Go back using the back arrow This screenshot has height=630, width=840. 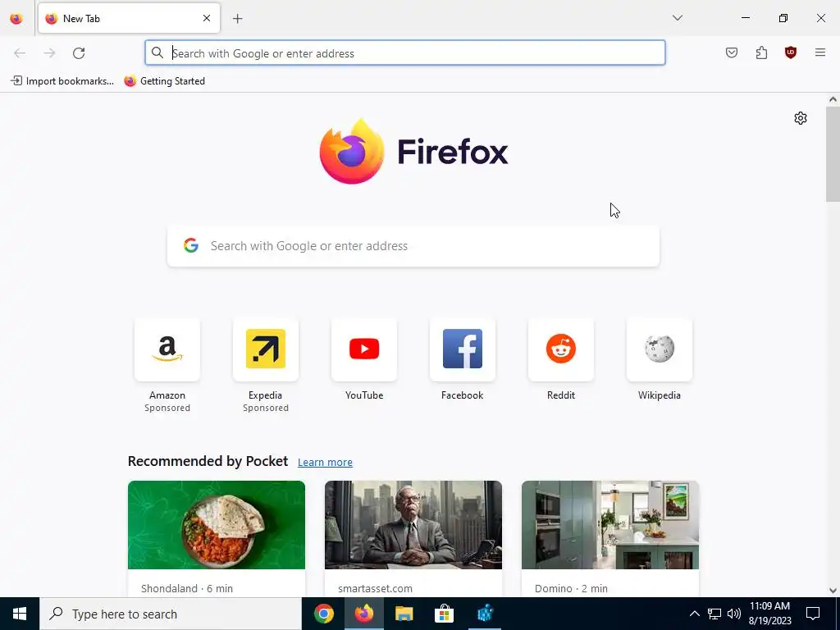point(20,53)
